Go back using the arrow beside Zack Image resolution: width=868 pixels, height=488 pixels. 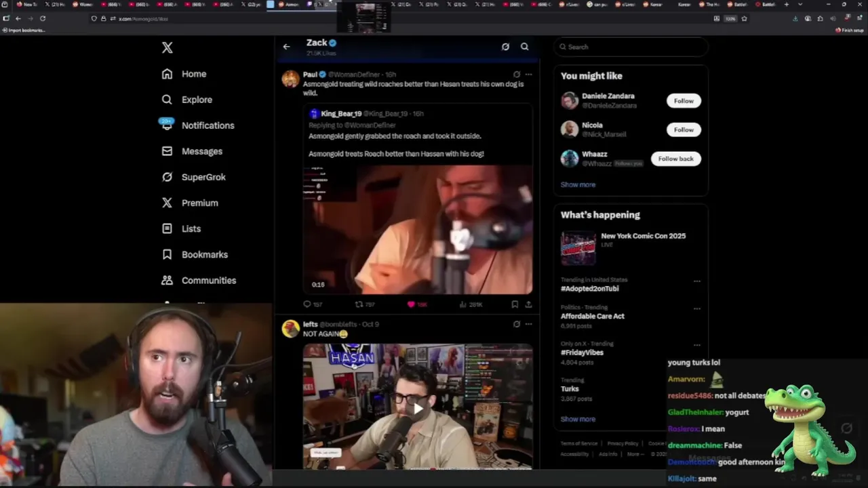click(x=286, y=47)
